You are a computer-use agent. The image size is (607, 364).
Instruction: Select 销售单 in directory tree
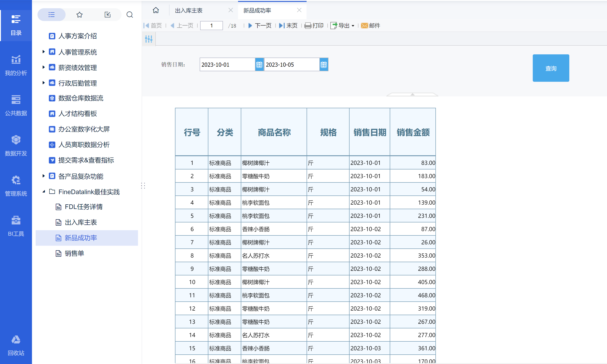click(x=74, y=253)
